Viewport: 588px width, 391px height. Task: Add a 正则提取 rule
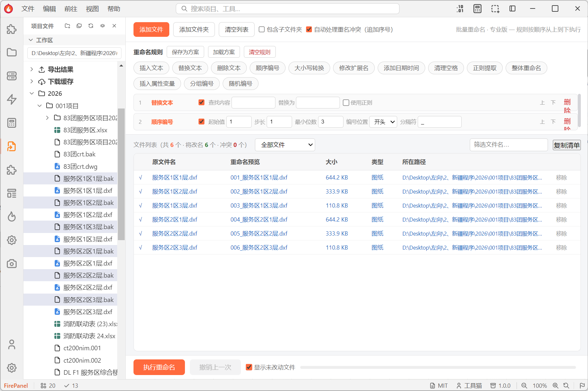tap(485, 68)
